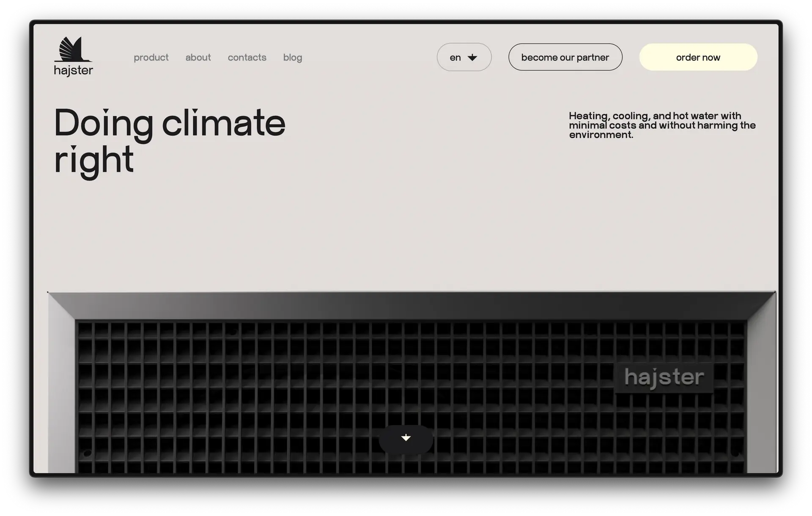Navigate to the blog link
812x516 pixels.
[293, 57]
